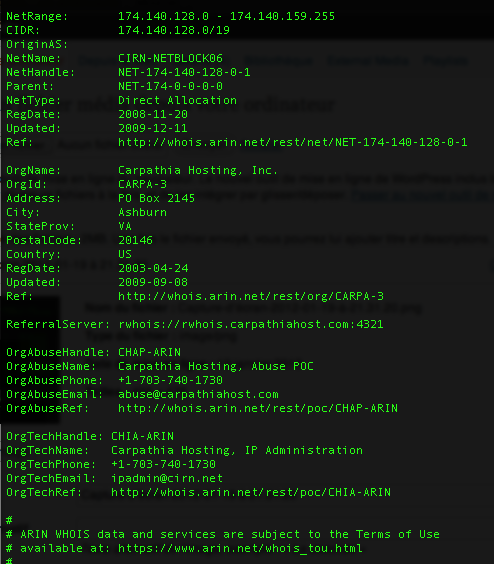Click the CIDR value 174.140.128.0/19
This screenshot has width=494, height=564.
pyautogui.click(x=174, y=30)
